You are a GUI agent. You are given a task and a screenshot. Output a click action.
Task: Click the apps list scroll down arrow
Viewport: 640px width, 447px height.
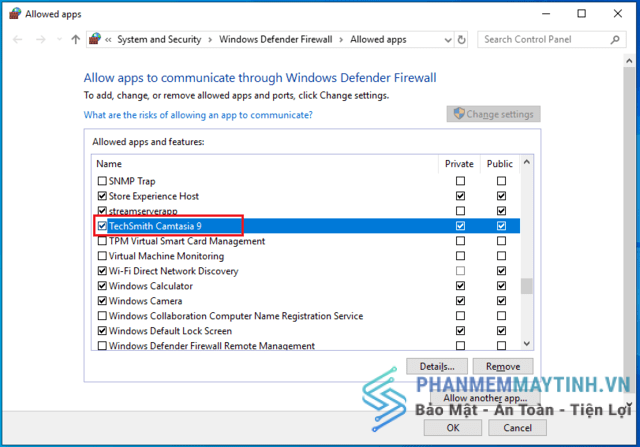(x=527, y=344)
